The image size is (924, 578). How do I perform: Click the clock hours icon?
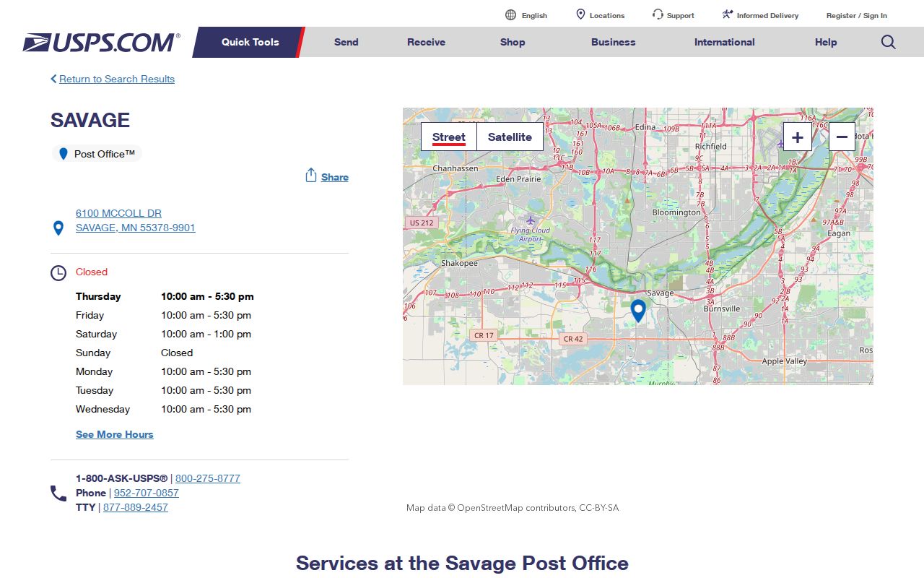pyautogui.click(x=58, y=273)
